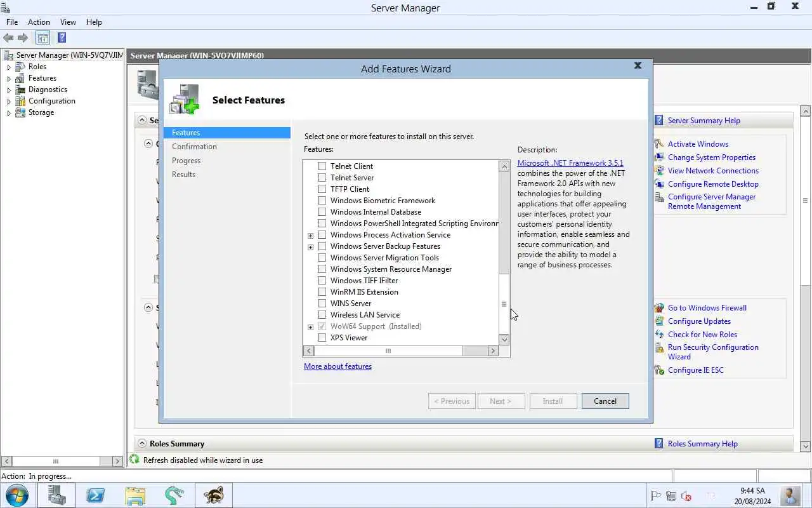Click the Go to Windows Firewall icon
812x508 pixels.
point(659,308)
